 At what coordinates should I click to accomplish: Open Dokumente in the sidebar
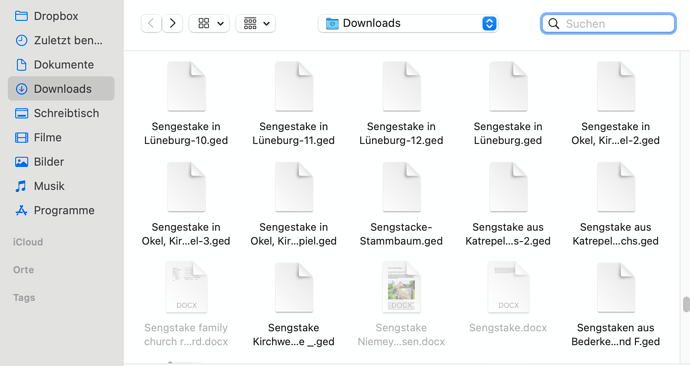pos(55,65)
